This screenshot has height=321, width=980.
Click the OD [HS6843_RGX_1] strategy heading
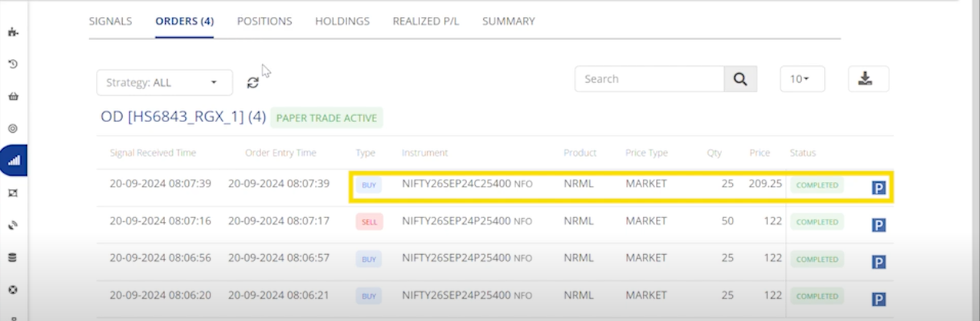(183, 117)
